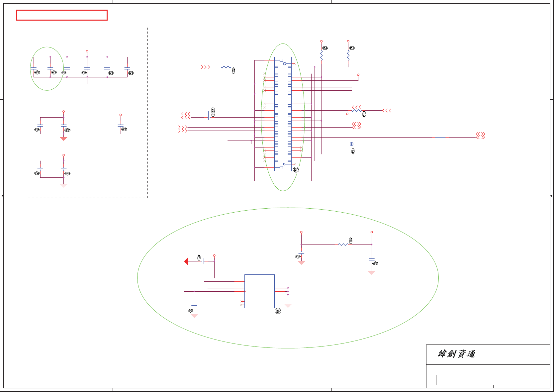Click the sideways ground symbol left of the IC
The width and height of the screenshot is (554, 392).
tap(186, 261)
